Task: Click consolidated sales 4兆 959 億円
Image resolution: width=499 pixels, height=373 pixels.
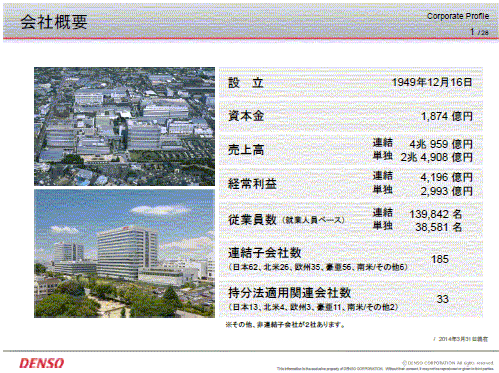Action: [441, 144]
